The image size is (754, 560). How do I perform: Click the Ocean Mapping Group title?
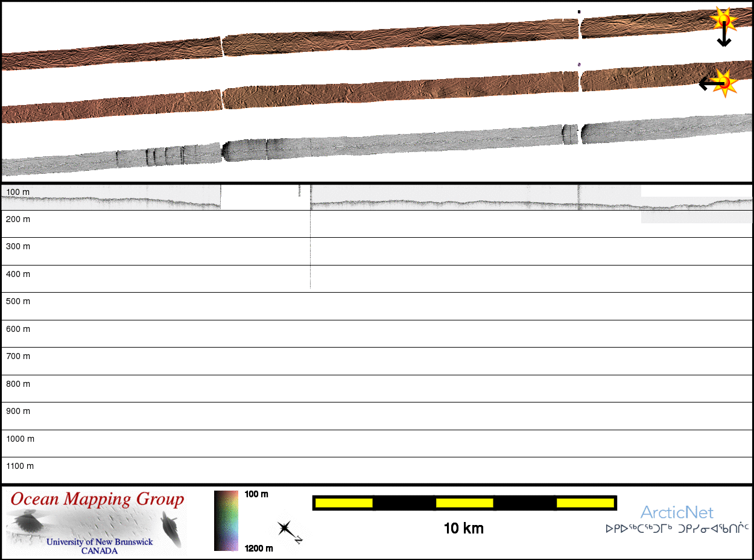[97, 500]
